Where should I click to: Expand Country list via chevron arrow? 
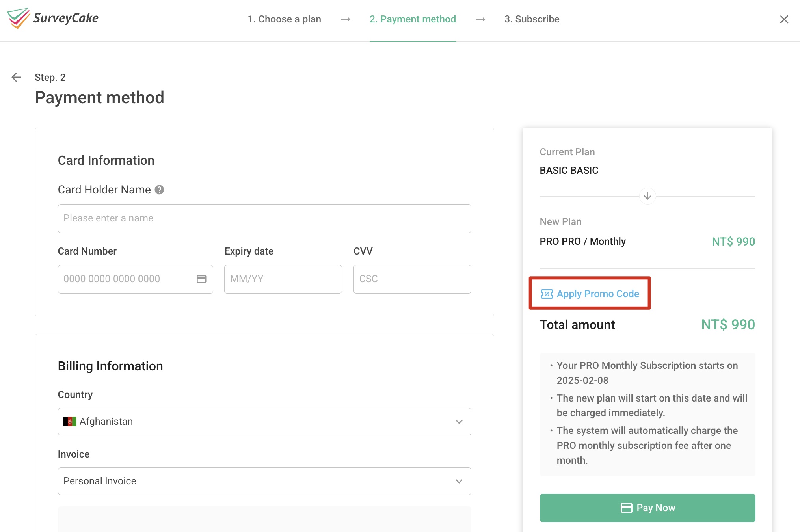click(459, 422)
